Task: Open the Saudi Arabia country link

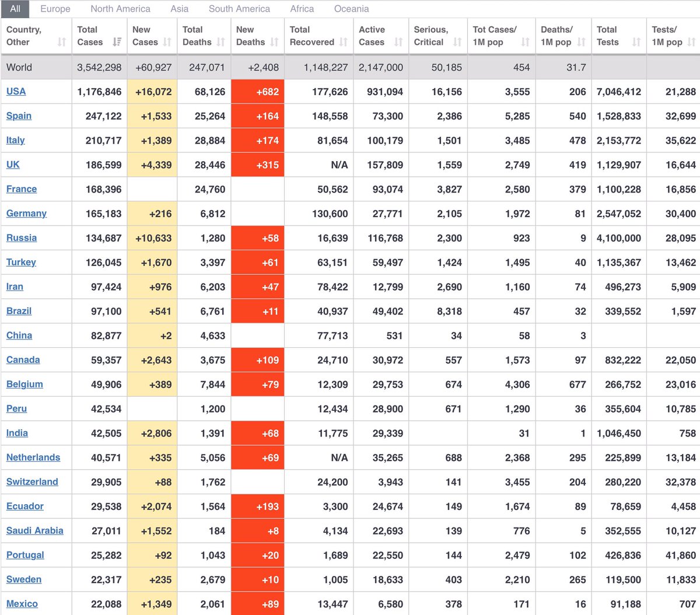Action: coord(35,531)
